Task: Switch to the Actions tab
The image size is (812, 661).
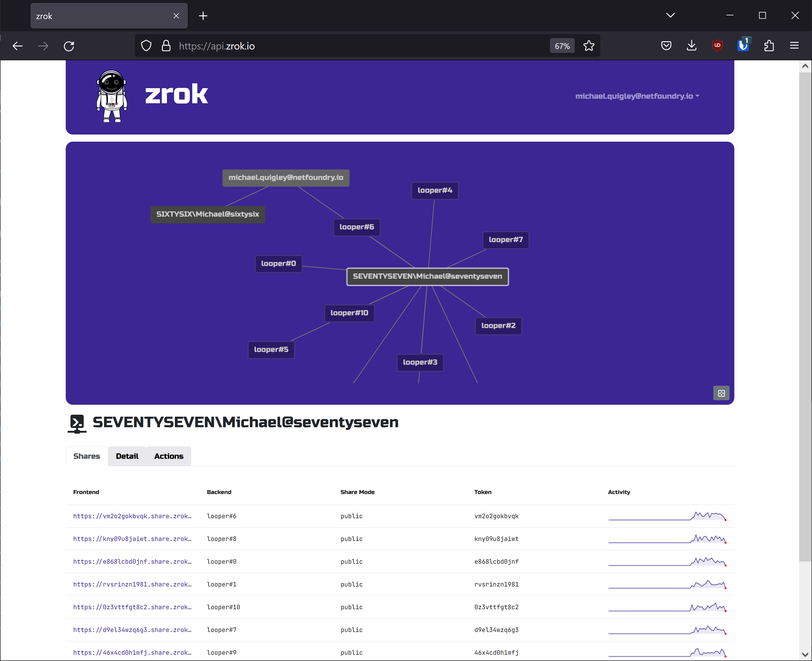Action: pyautogui.click(x=169, y=456)
